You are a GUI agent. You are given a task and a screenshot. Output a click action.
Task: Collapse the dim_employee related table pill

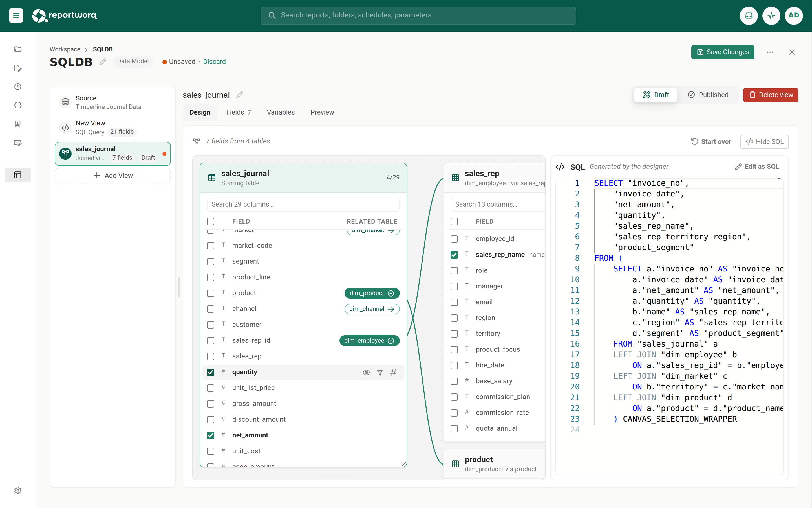tap(369, 341)
